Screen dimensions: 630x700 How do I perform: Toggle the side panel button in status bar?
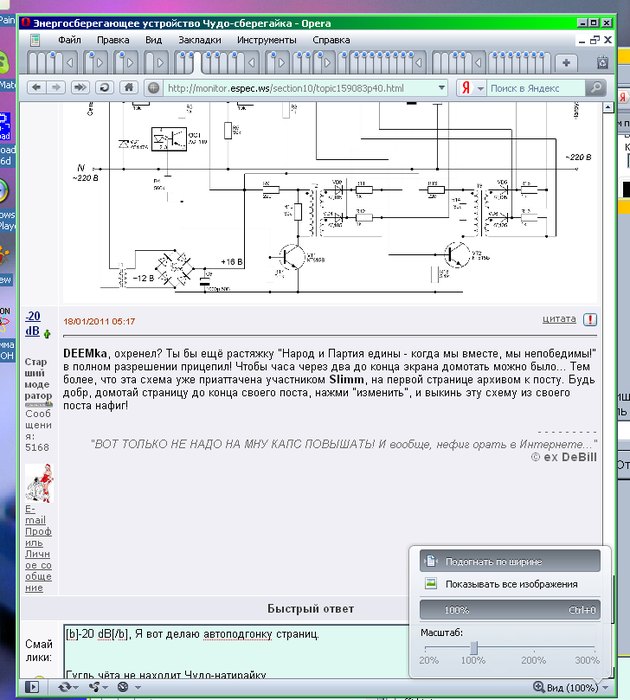[x=32, y=687]
